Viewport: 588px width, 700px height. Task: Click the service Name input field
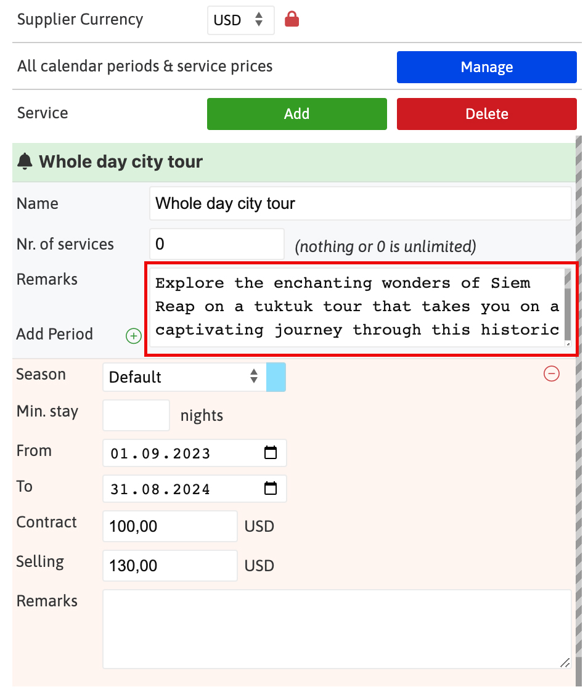pos(361,203)
